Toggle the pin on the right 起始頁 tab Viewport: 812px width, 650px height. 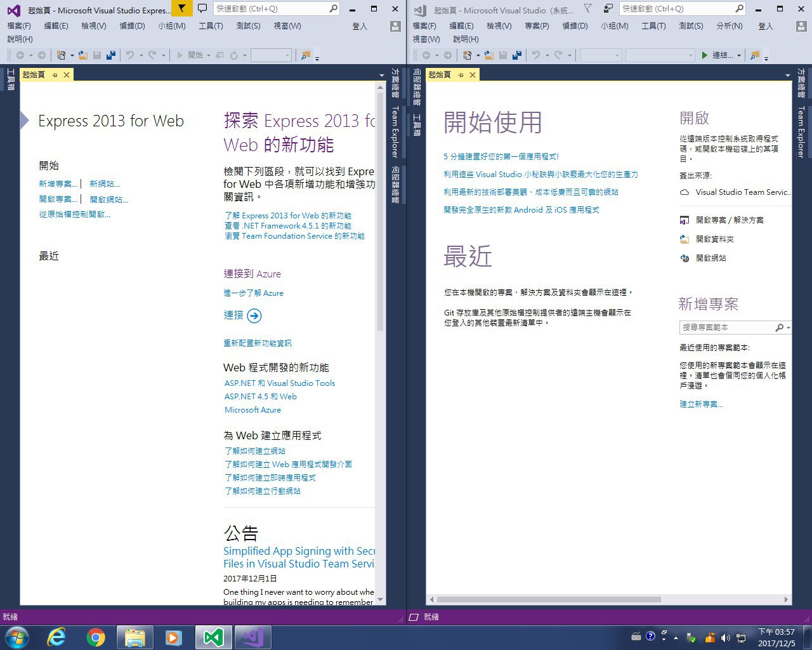(461, 75)
